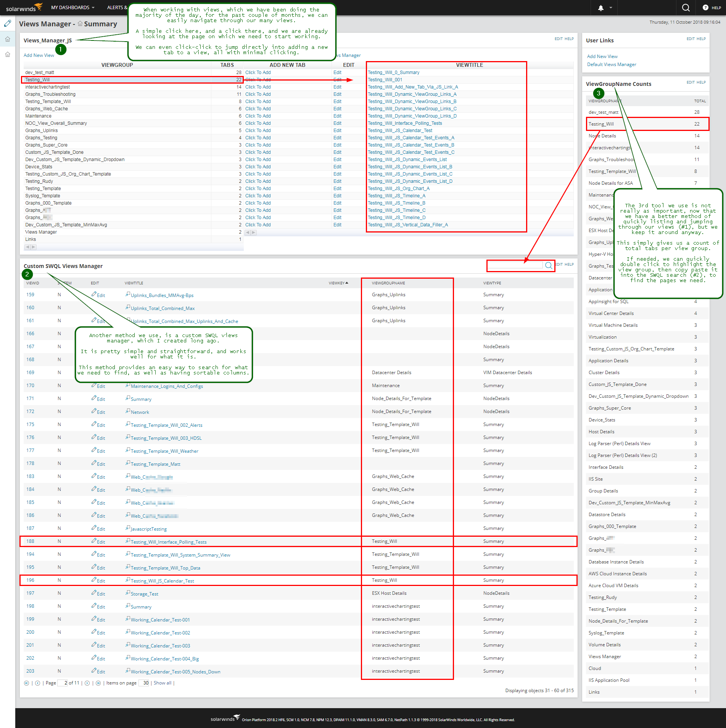Select the highlighted home icon in sidebar
Screen dimensions: 726x728
point(8,39)
